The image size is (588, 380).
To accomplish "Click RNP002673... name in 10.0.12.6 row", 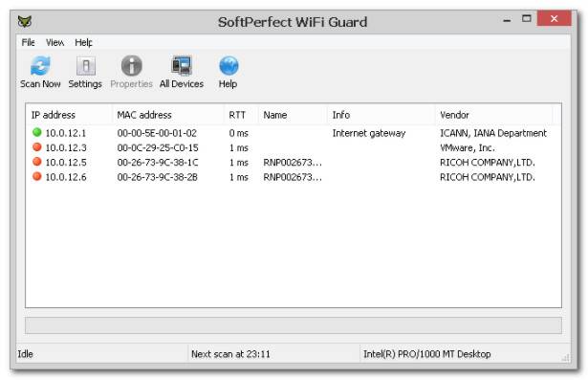I will [293, 177].
